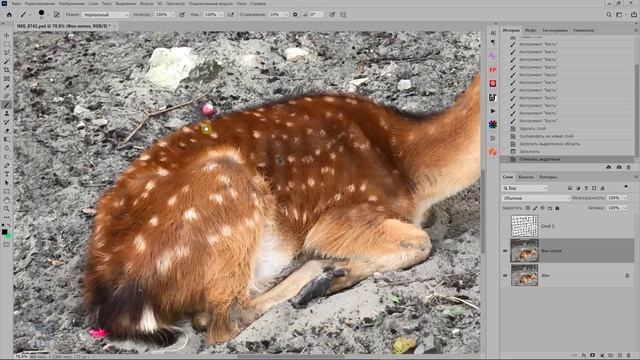The height and width of the screenshot is (360, 640).
Task: Open the brush settings panel icon
Action: pos(57,14)
